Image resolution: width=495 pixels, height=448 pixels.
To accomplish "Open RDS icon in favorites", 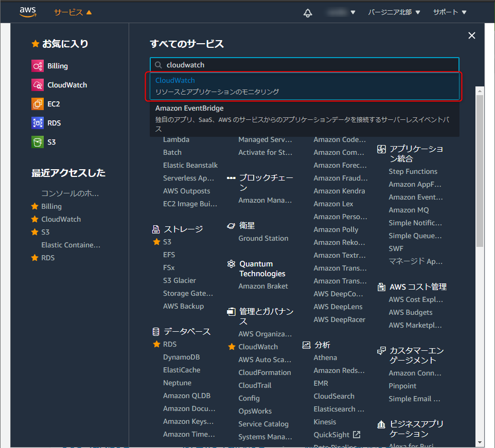I will click(38, 123).
